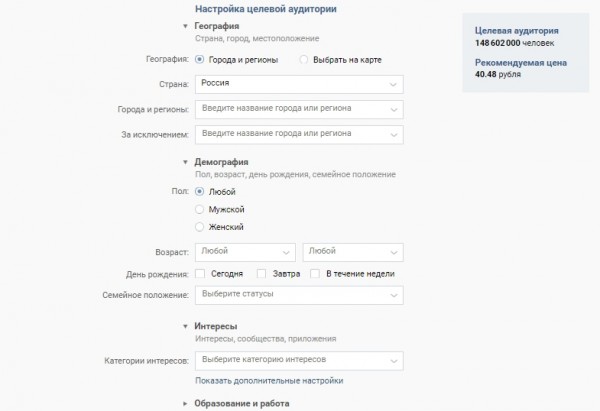Open the 'Страна' dropdown showing Россия
Image resolution: width=600 pixels, height=411 pixels.
coord(299,84)
